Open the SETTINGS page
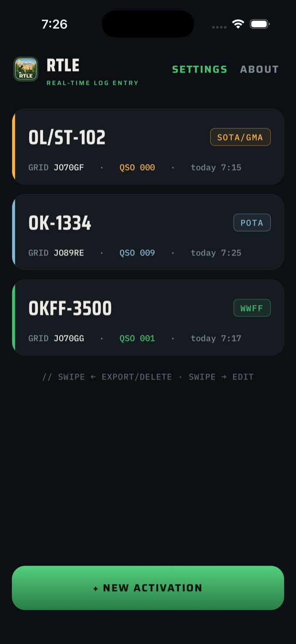The height and width of the screenshot is (644, 296). click(x=200, y=69)
